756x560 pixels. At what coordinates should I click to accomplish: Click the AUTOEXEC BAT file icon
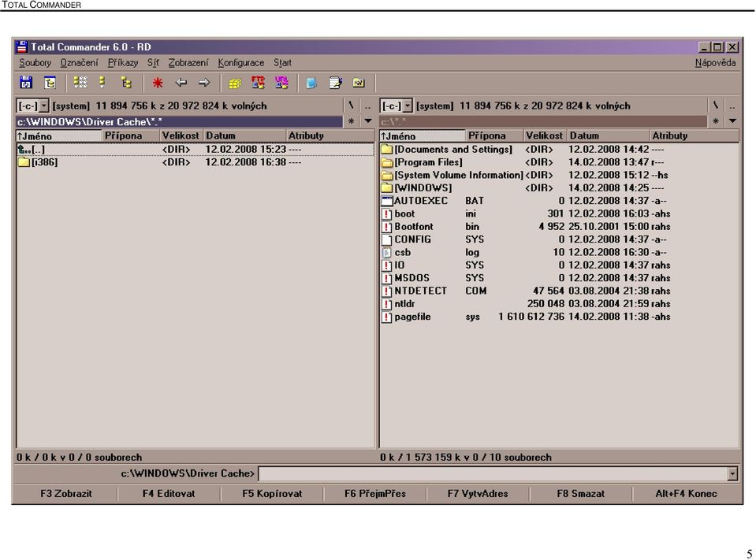[x=387, y=201]
